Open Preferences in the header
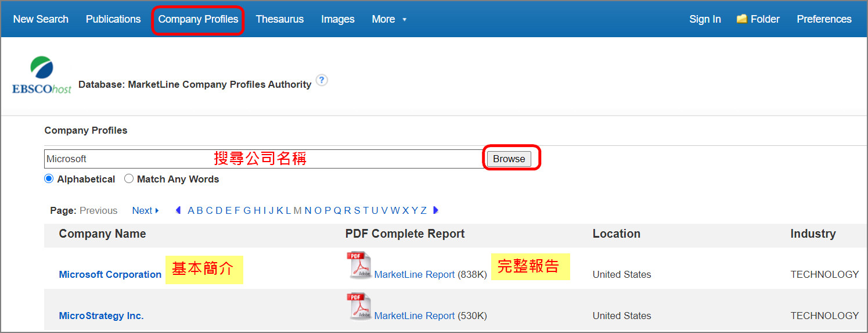Screen dimensions: 868x333 [x=824, y=19]
